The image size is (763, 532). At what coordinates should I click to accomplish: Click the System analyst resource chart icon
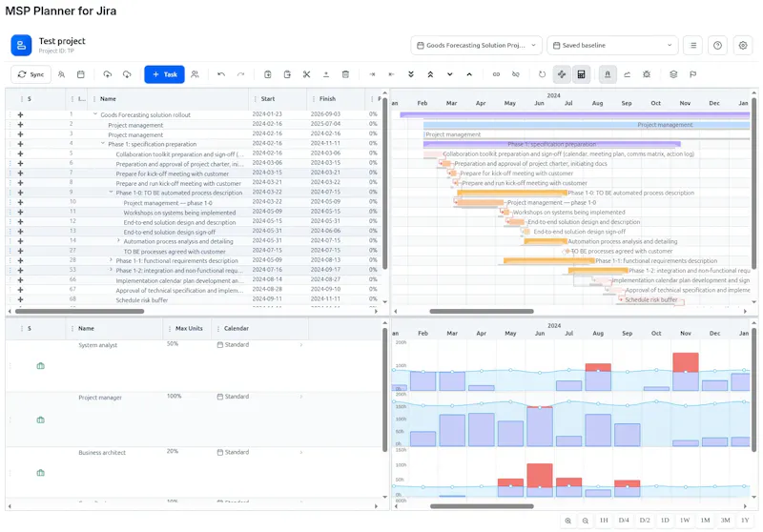40,366
